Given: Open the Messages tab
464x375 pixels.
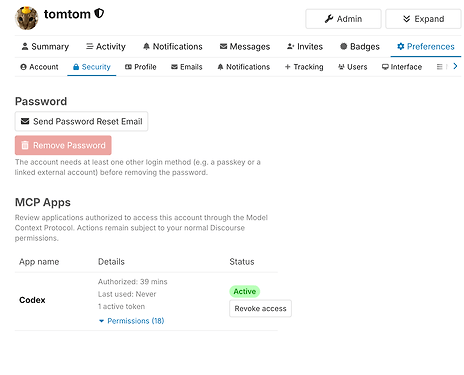Looking at the screenshot, I should point(245,47).
